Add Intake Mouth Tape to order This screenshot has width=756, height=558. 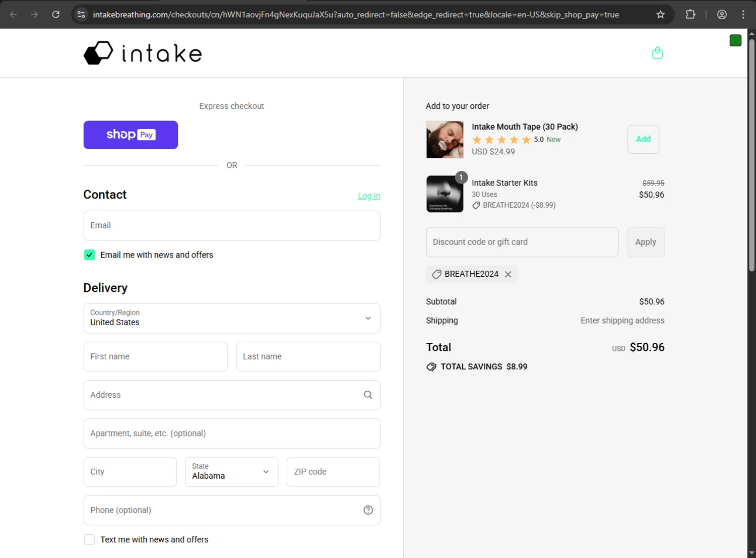tap(643, 139)
